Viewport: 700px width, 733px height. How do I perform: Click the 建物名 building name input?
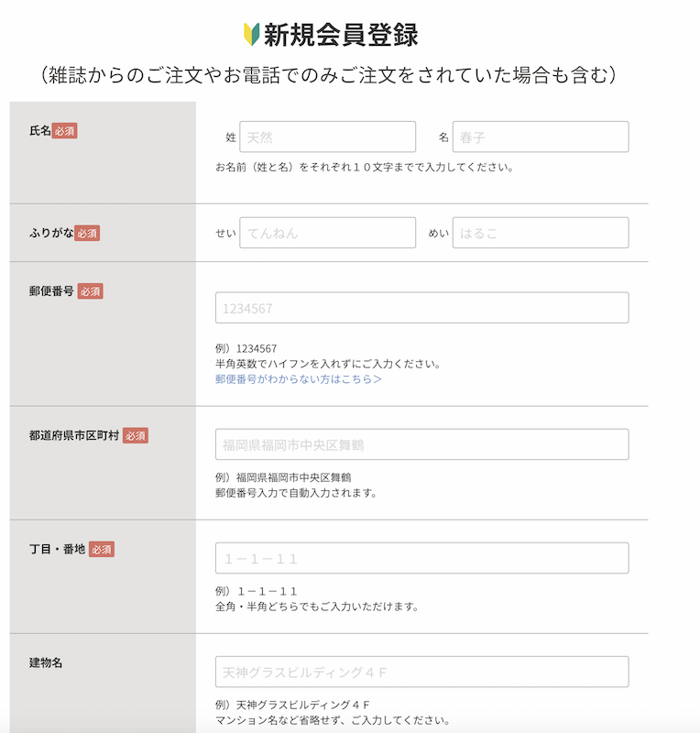(x=421, y=672)
